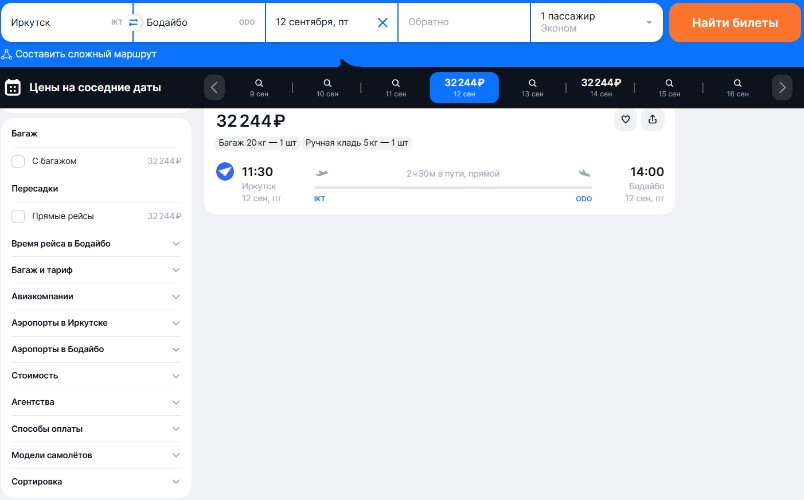Swap origin and destination cities icon
The height and width of the screenshot is (500, 804).
tap(133, 22)
